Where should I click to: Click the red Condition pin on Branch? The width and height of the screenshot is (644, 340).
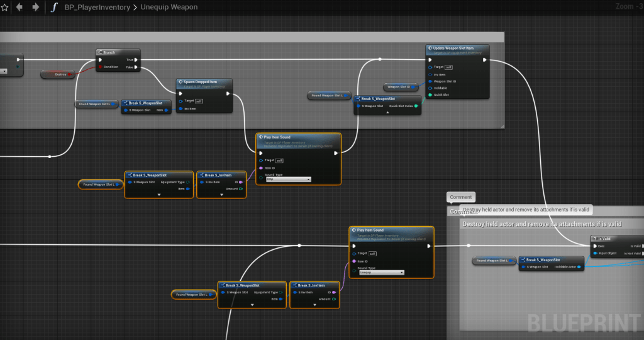(x=101, y=67)
